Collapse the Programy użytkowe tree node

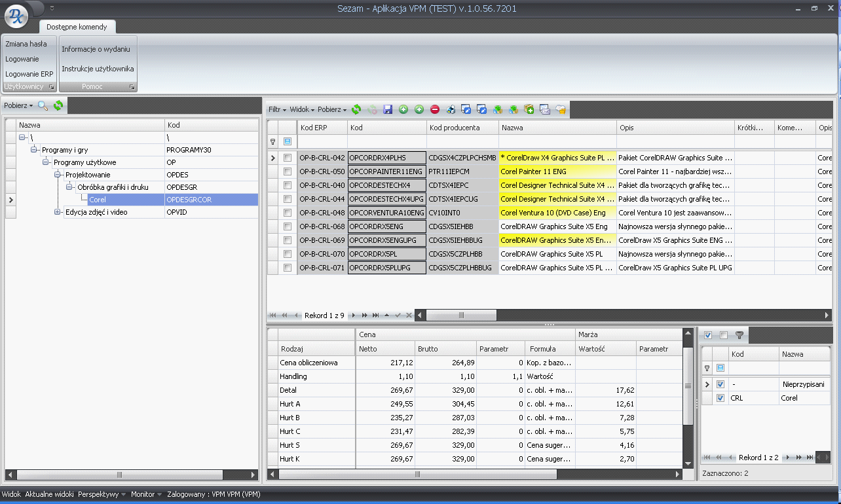click(x=47, y=162)
